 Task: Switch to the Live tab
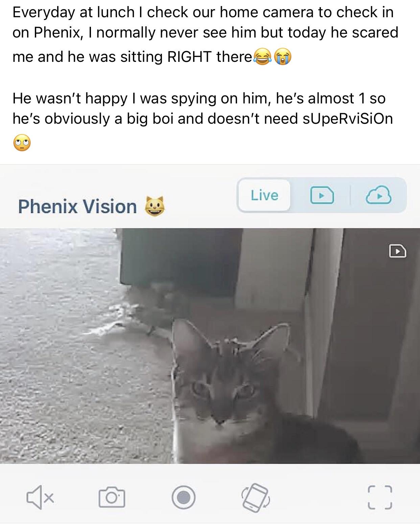264,195
